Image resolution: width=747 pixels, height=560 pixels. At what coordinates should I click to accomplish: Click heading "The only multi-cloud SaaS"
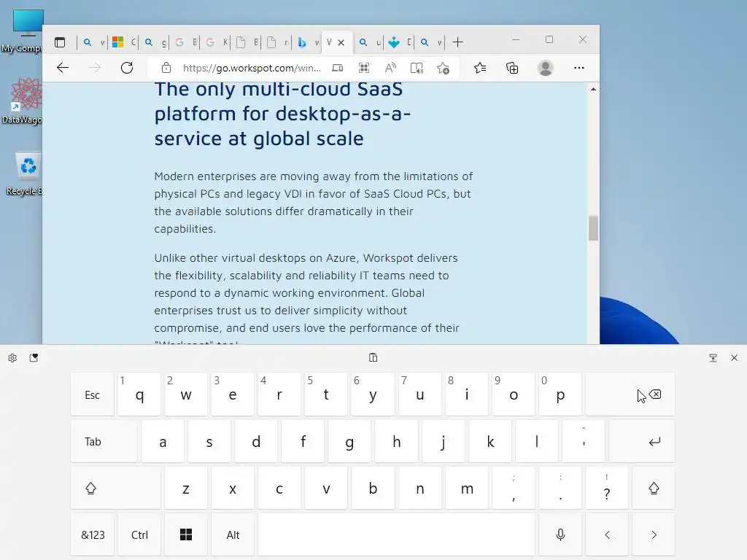[x=279, y=90]
